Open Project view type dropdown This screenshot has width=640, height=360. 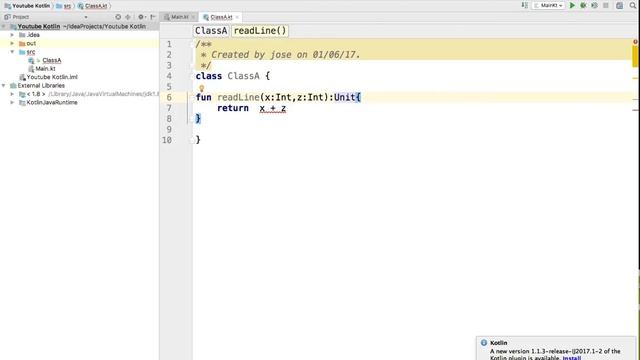click(x=86, y=17)
